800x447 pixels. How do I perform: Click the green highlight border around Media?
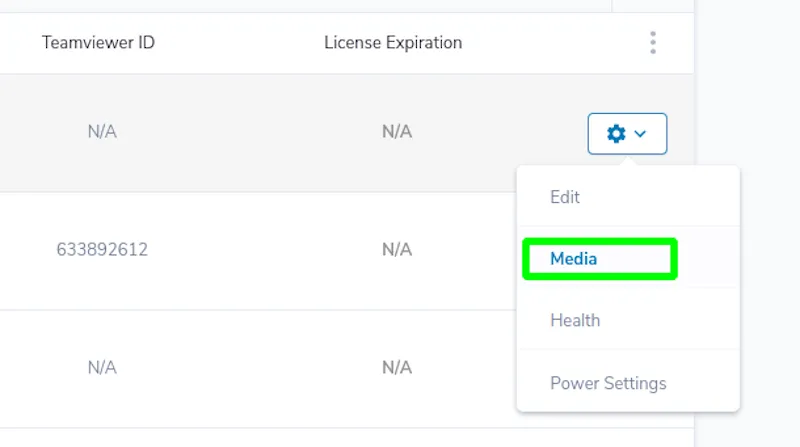tap(600, 241)
